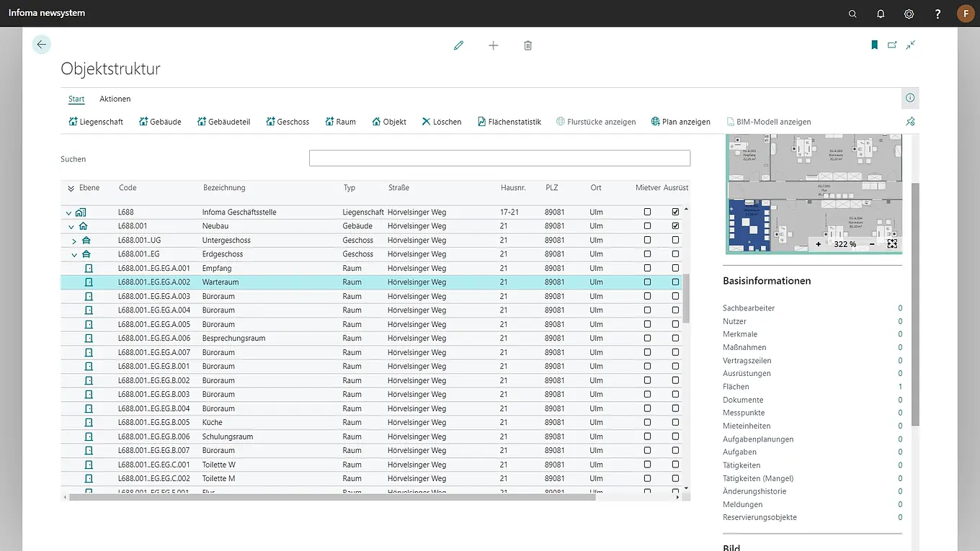Click into the Suchen search field
The height and width of the screenshot is (551, 980).
(499, 158)
